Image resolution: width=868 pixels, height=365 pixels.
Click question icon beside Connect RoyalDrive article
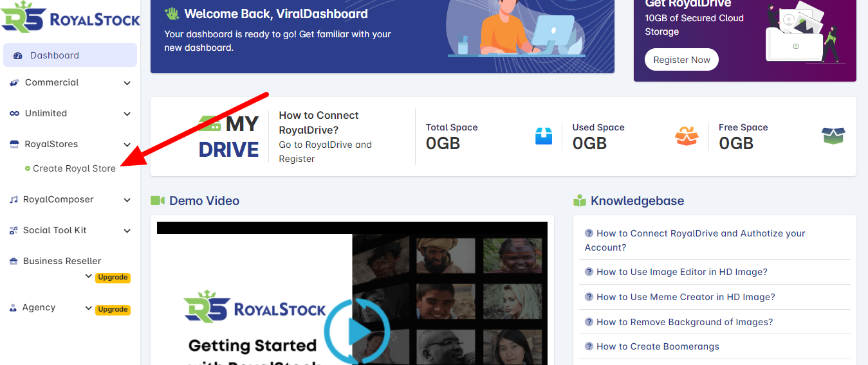pos(589,233)
